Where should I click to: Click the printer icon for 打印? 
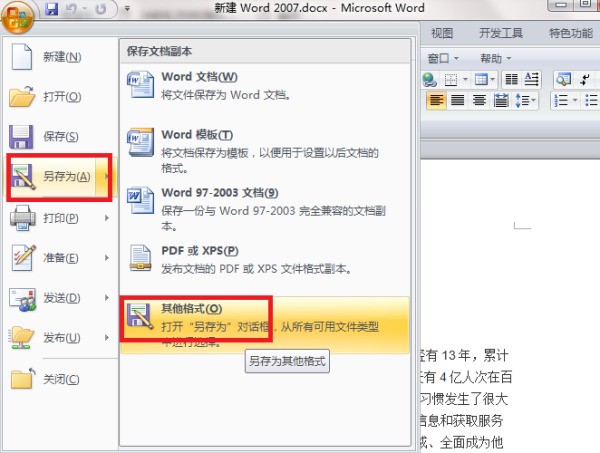pos(22,218)
